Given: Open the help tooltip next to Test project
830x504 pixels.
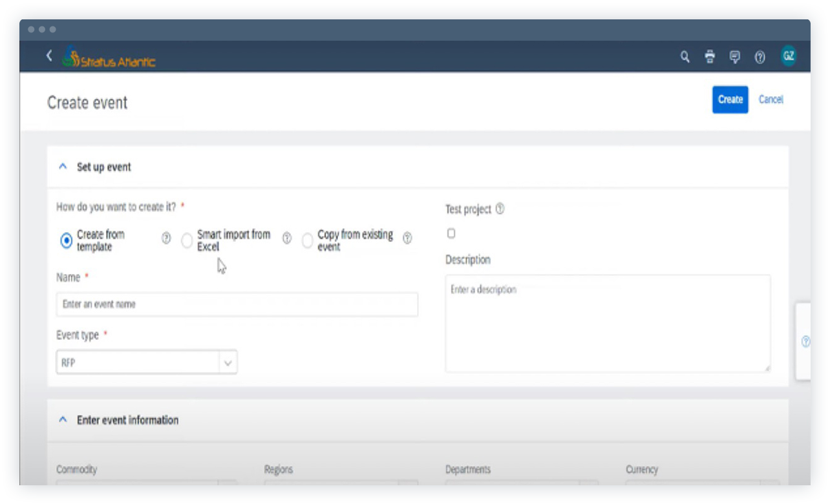Looking at the screenshot, I should click(500, 209).
